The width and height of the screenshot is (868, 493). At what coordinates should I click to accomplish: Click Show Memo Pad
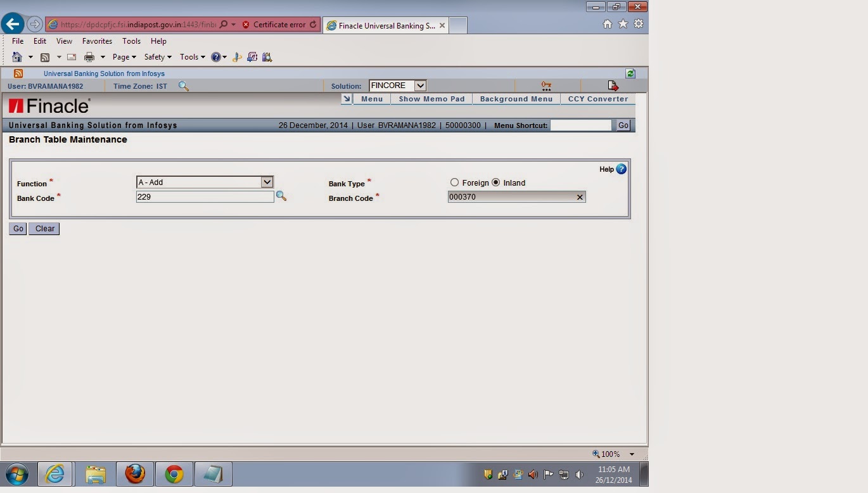coord(431,99)
